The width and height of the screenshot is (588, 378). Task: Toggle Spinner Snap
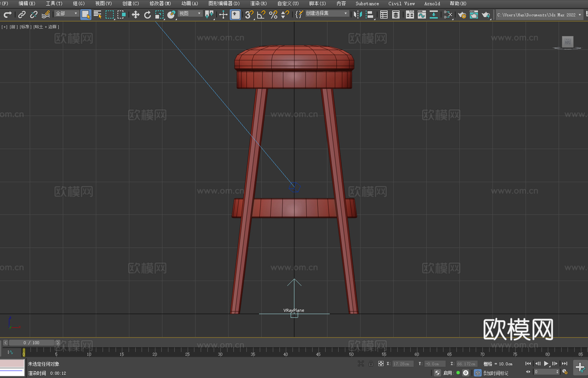coord(285,14)
